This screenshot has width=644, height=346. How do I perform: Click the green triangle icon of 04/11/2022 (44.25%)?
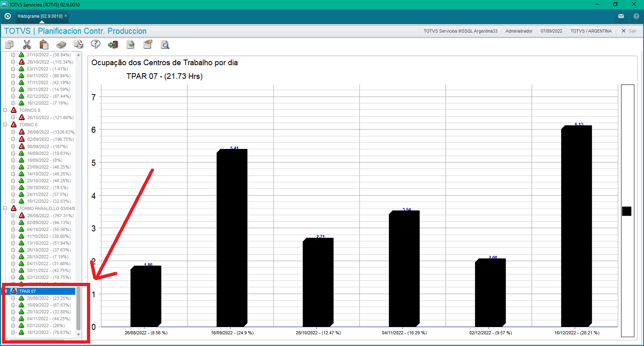[x=22, y=318]
